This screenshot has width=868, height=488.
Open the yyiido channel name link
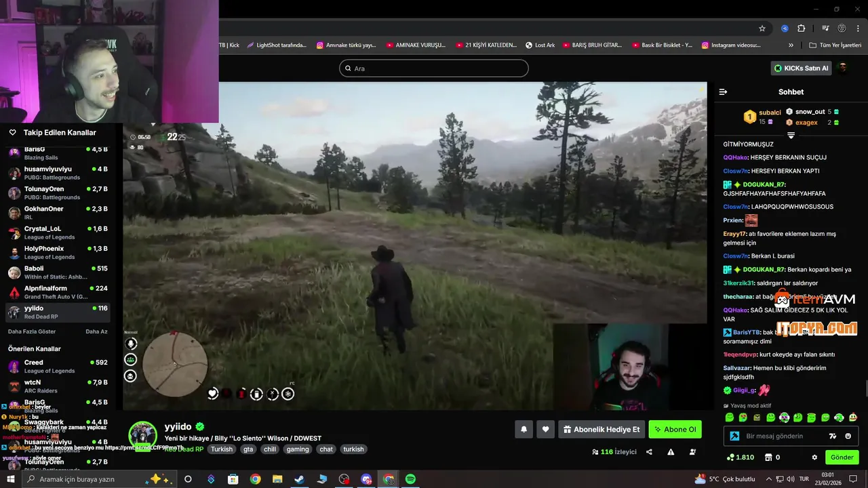pyautogui.click(x=178, y=426)
